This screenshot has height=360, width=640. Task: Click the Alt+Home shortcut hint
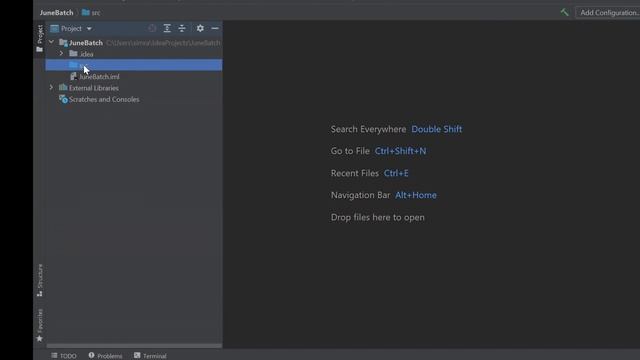tap(416, 195)
